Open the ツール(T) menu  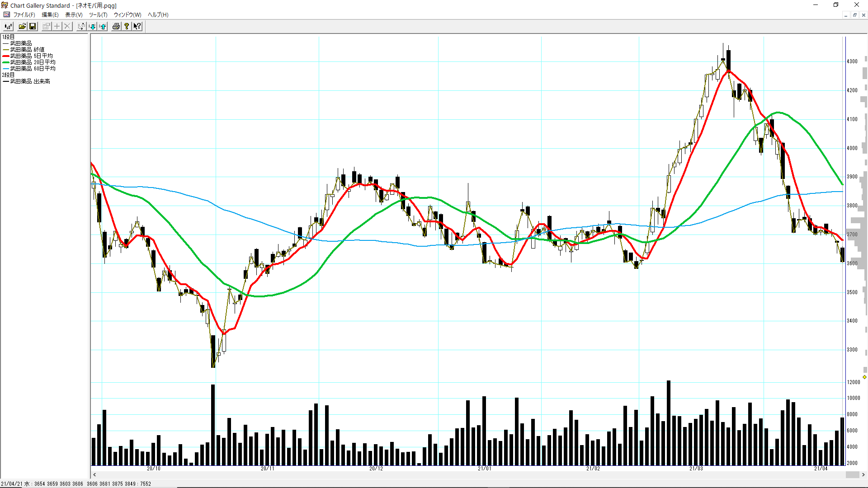pyautogui.click(x=98, y=14)
